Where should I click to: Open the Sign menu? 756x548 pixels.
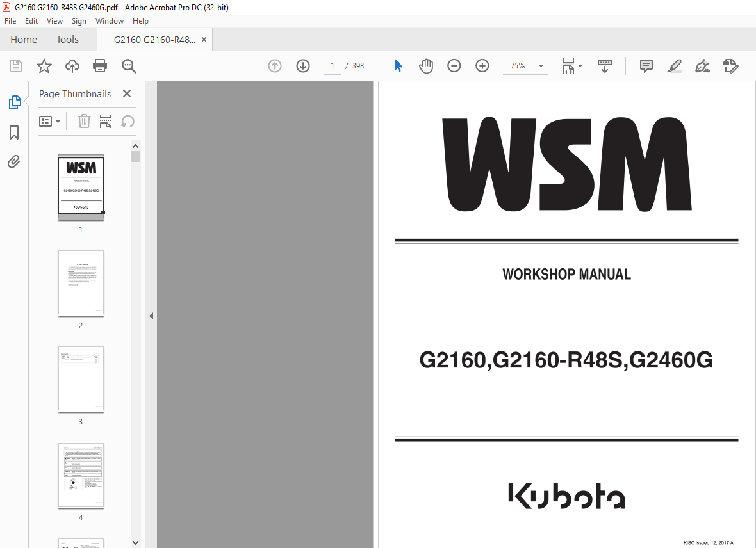click(79, 21)
